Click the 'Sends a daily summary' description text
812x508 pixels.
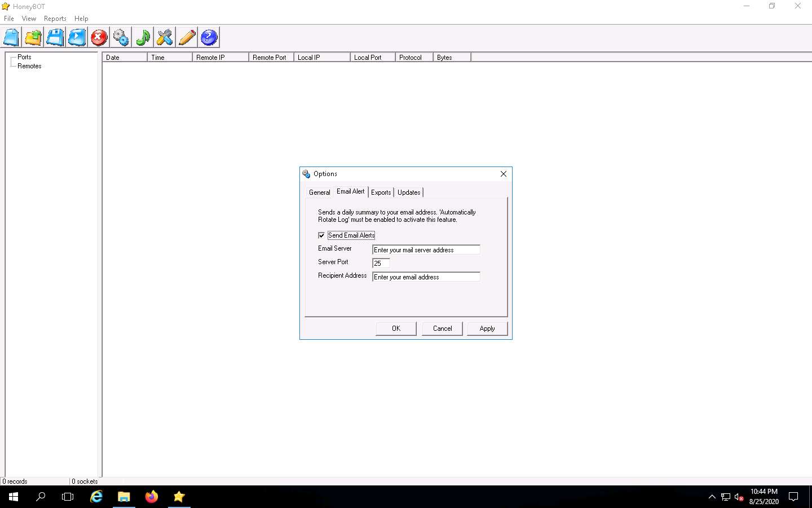(x=397, y=216)
